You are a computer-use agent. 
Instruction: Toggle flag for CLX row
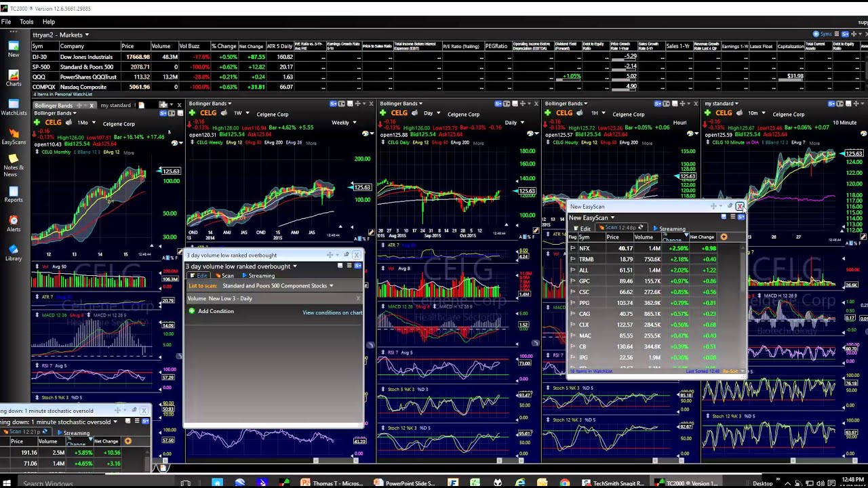coord(573,325)
